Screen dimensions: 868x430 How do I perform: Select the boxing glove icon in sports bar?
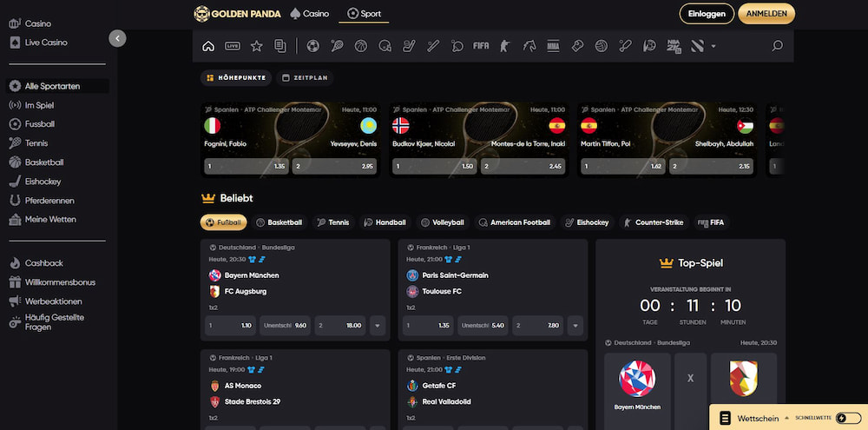click(577, 46)
